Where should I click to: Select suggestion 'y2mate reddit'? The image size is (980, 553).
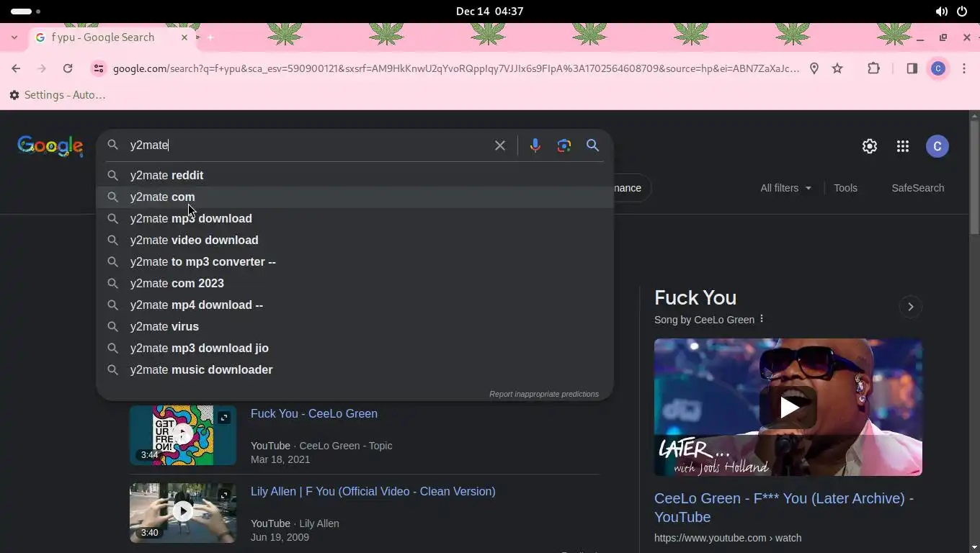coord(355,175)
